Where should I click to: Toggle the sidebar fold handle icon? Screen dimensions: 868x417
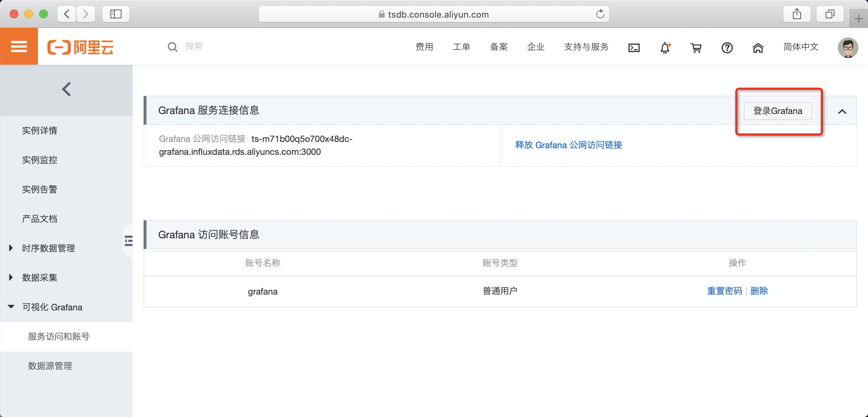pyautogui.click(x=128, y=241)
